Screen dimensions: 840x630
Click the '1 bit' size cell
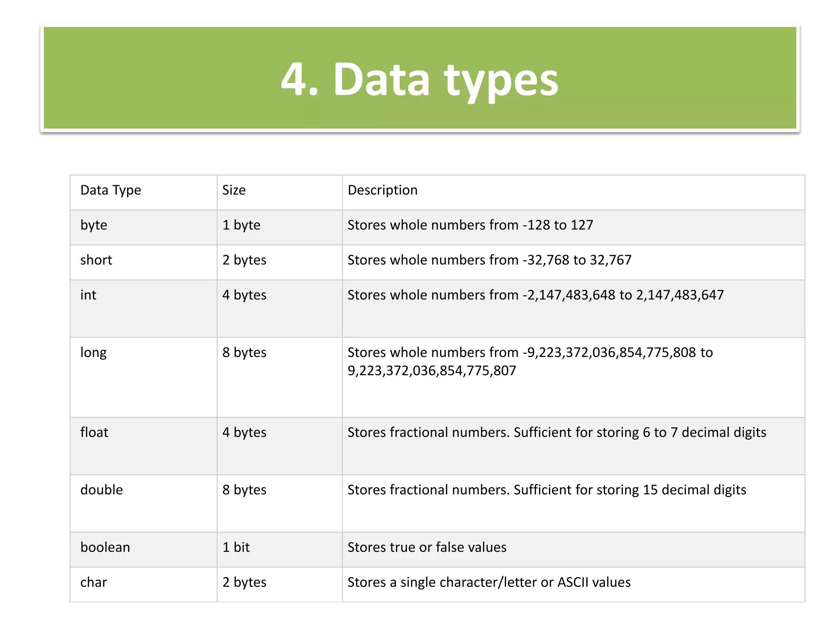[280, 550]
